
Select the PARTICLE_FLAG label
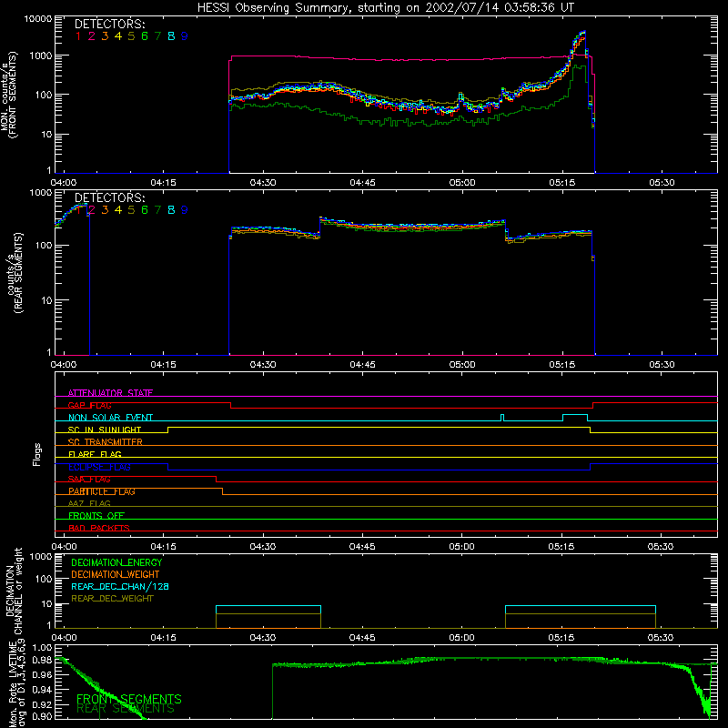[x=102, y=491]
